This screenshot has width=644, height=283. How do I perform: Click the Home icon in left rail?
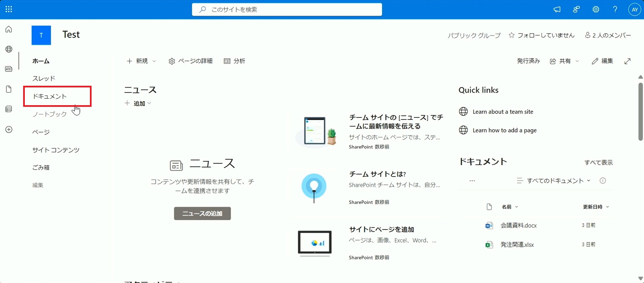point(9,29)
